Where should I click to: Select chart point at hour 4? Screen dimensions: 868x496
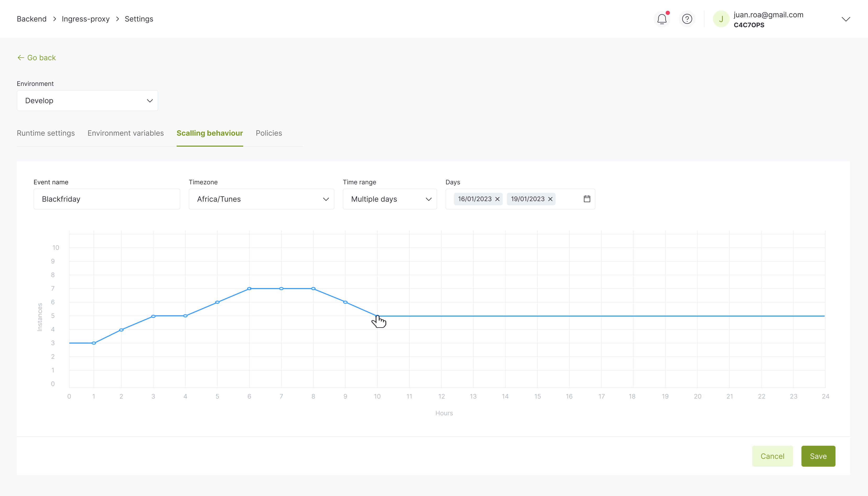(186, 316)
